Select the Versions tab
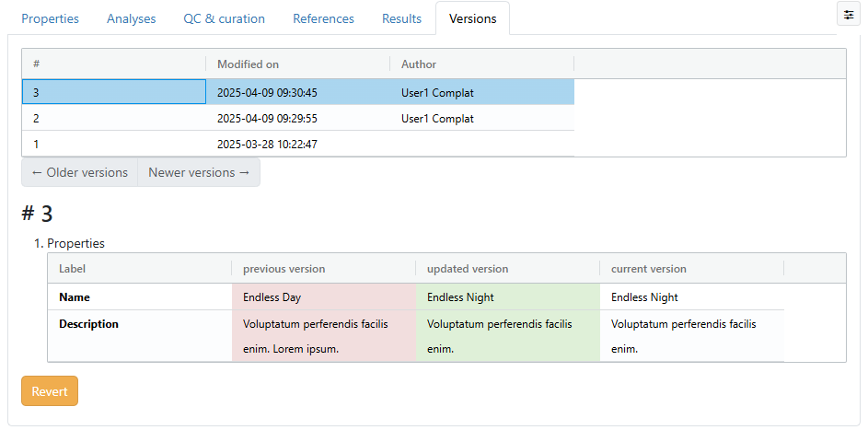Screen dimensions: 868x430 pyautogui.click(x=472, y=18)
